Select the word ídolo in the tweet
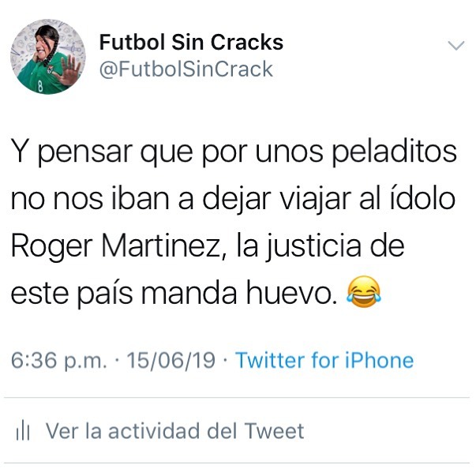This screenshot has width=476, height=476. [x=422, y=198]
